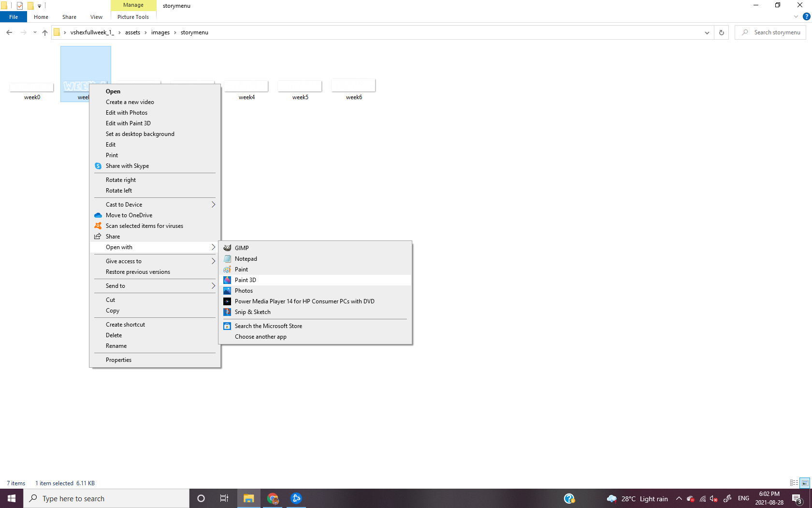Open the address bar history dropdown
Image resolution: width=812 pixels, height=508 pixels.
coord(707,32)
